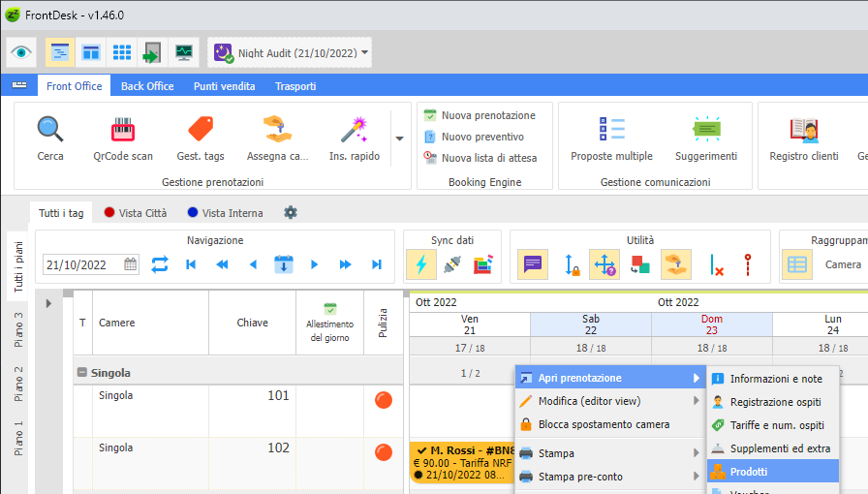Toggle the purple notes utility button
Image resolution: width=868 pixels, height=494 pixels.
[x=533, y=264]
